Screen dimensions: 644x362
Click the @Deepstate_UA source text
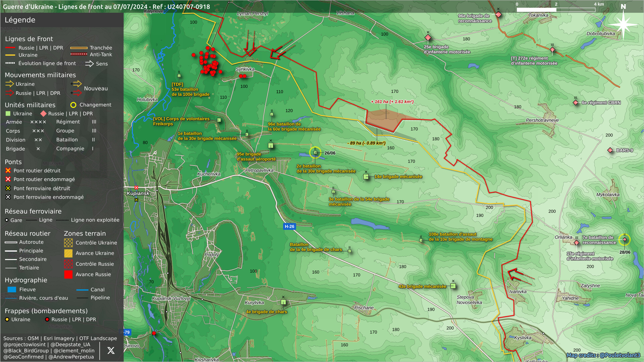click(70, 345)
